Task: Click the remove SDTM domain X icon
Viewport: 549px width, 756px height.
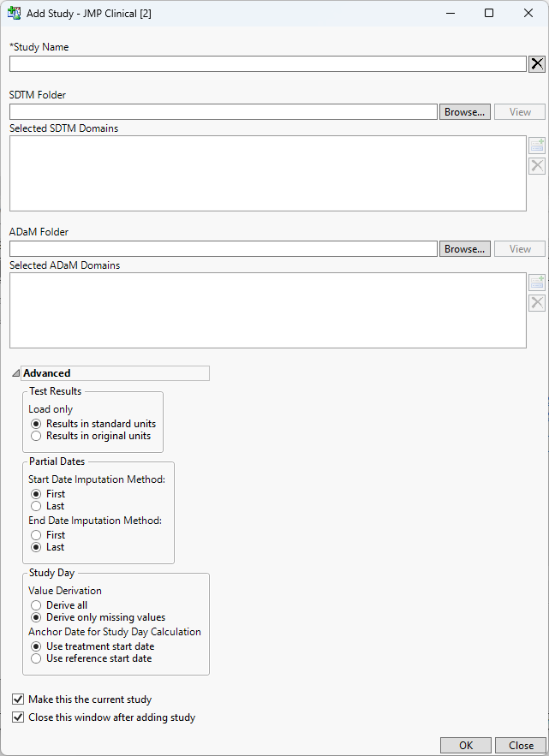Action: (537, 166)
